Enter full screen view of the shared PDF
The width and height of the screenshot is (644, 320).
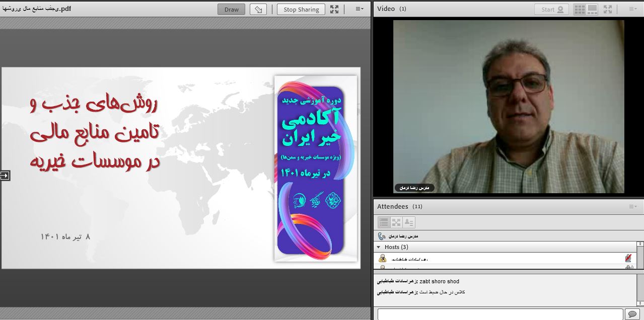(335, 9)
